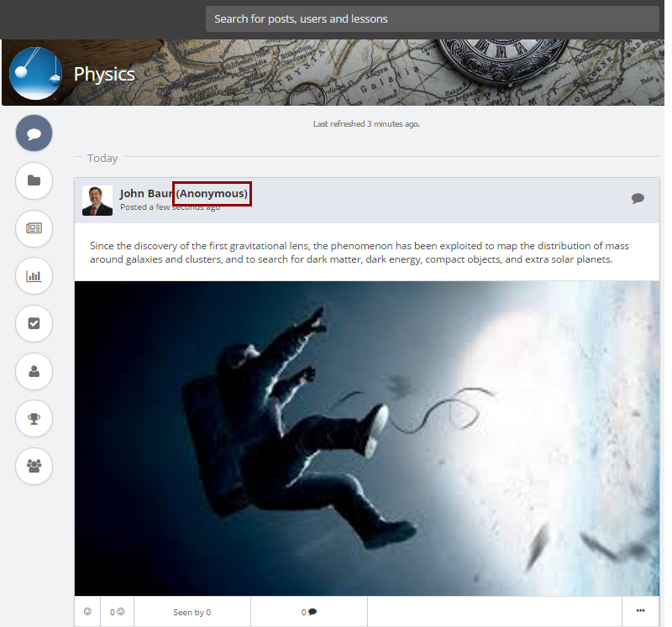672x627 pixels.
Task: Open the single user sidebar icon
Action: (34, 371)
